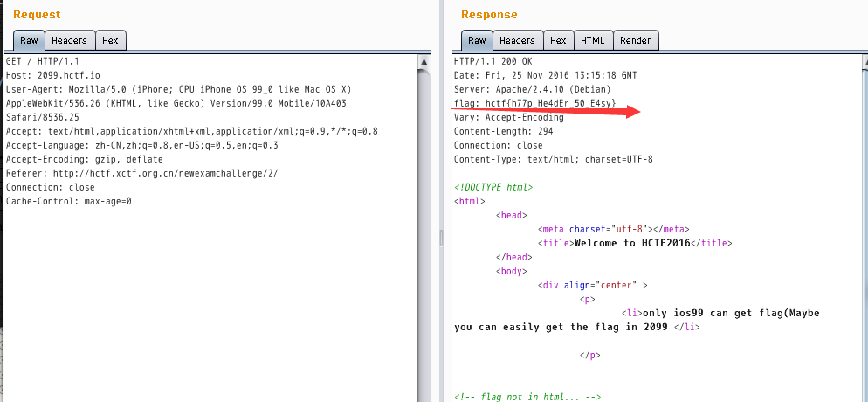Image resolution: width=868 pixels, height=402 pixels.
Task: Click the closing '</p>' tag line
Action: (590, 356)
